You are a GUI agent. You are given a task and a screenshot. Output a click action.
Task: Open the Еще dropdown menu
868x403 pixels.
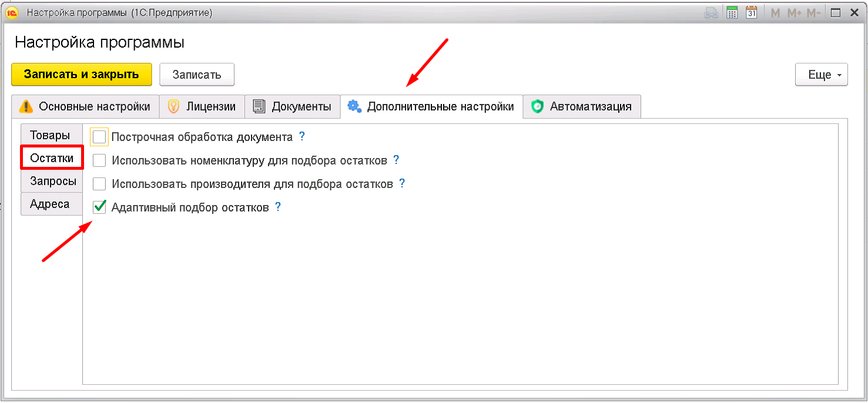821,75
